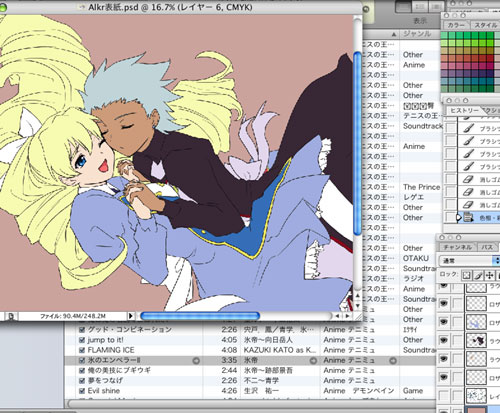This screenshot has width=500, height=413.
Task: Open the 通常 blend mode dropdown
Action: [x=469, y=260]
